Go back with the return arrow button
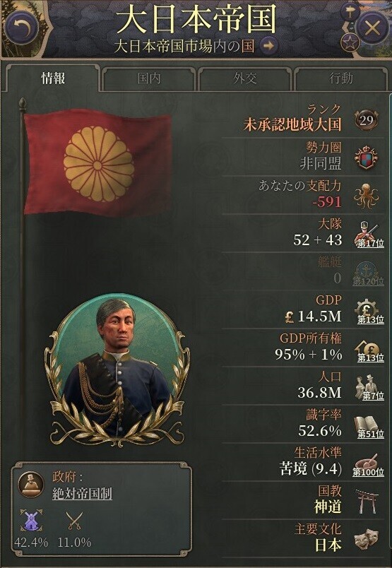 [x=22, y=28]
